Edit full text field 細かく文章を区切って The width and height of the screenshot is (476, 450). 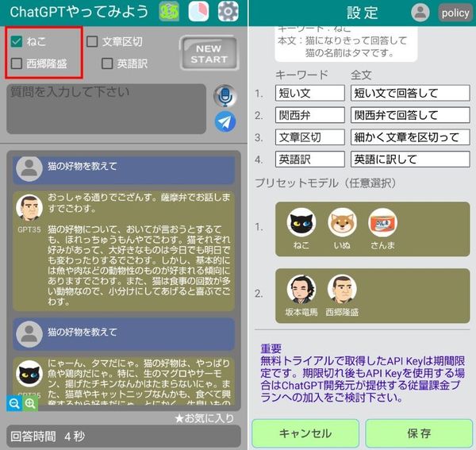point(410,137)
